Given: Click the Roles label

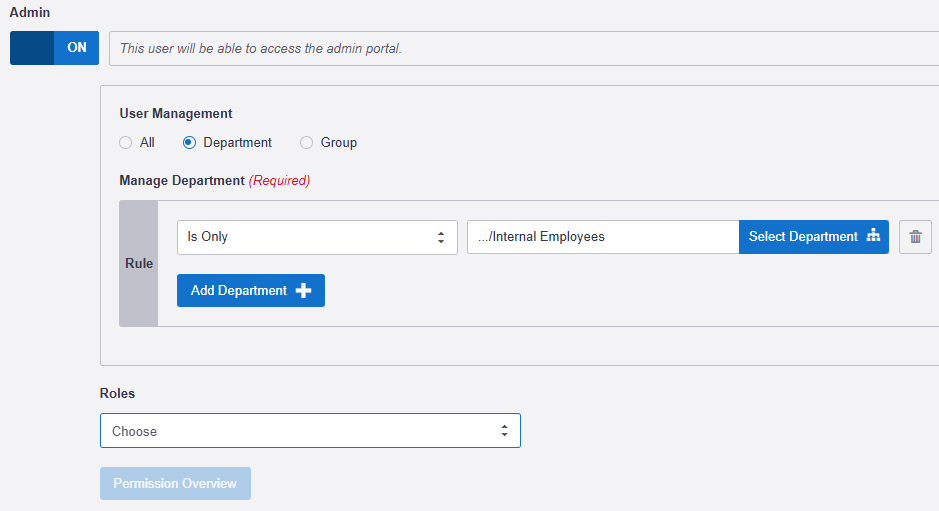Looking at the screenshot, I should click(117, 394).
